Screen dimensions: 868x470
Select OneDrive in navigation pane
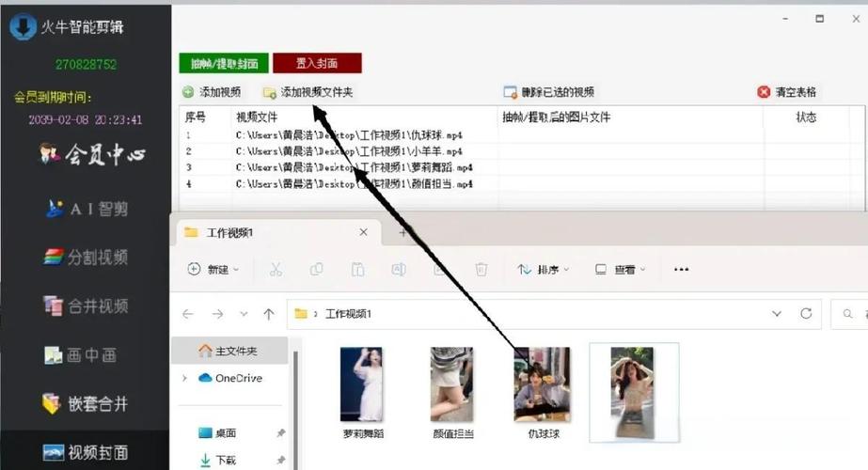pos(229,378)
